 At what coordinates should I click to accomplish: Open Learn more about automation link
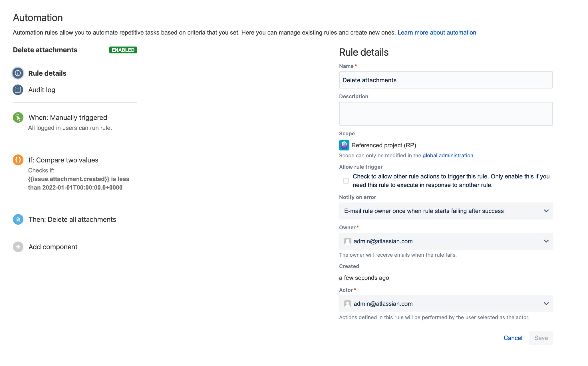[436, 33]
